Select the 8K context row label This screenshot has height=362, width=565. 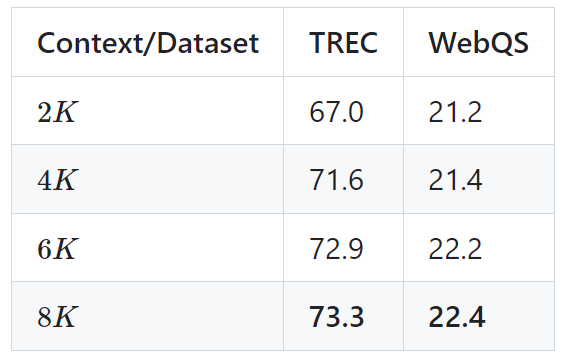pyautogui.click(x=57, y=317)
